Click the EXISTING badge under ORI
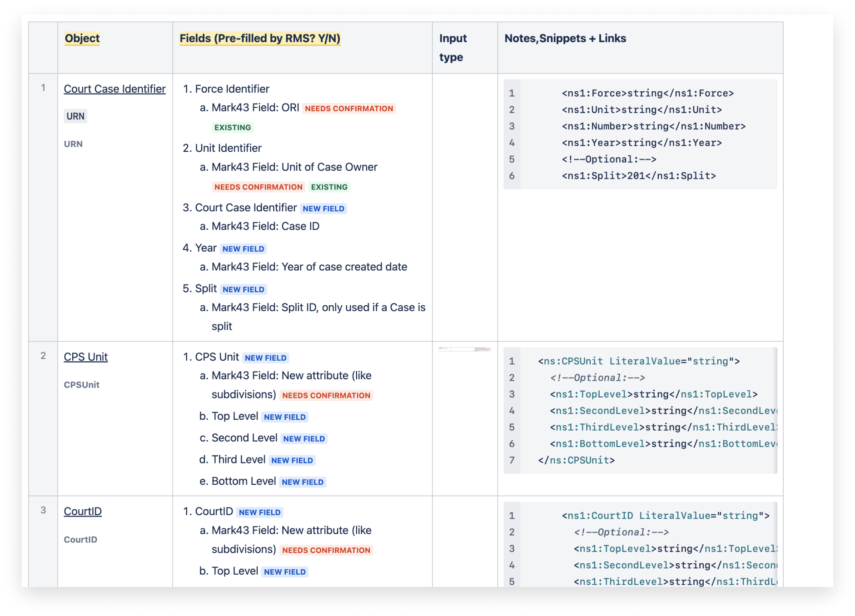This screenshot has width=855, height=616. [x=233, y=128]
